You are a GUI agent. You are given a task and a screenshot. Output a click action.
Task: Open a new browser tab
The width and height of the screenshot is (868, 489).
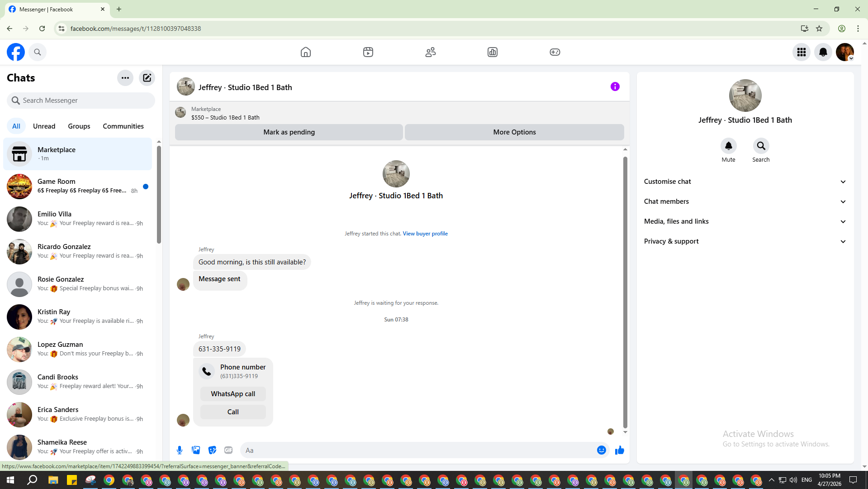pyautogui.click(x=119, y=9)
